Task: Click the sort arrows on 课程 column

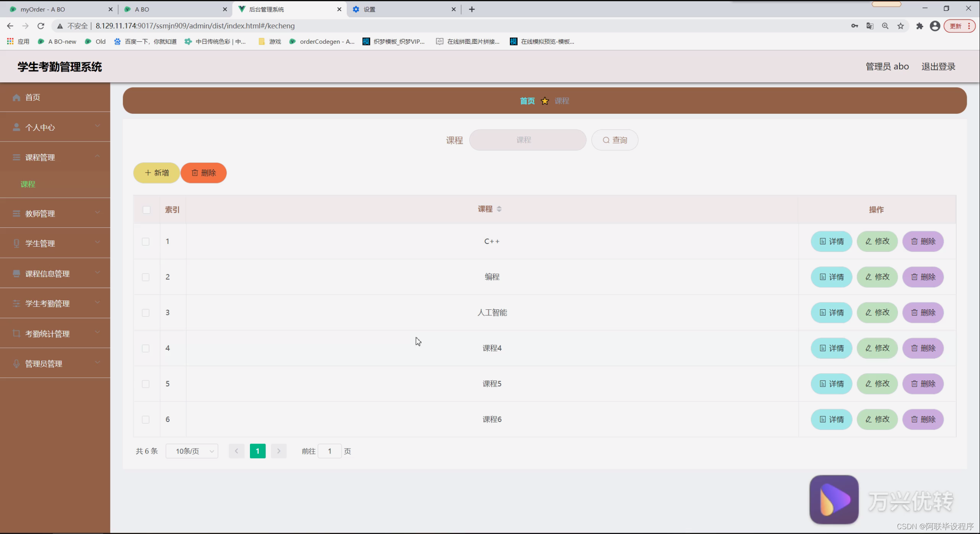Action: tap(499, 209)
